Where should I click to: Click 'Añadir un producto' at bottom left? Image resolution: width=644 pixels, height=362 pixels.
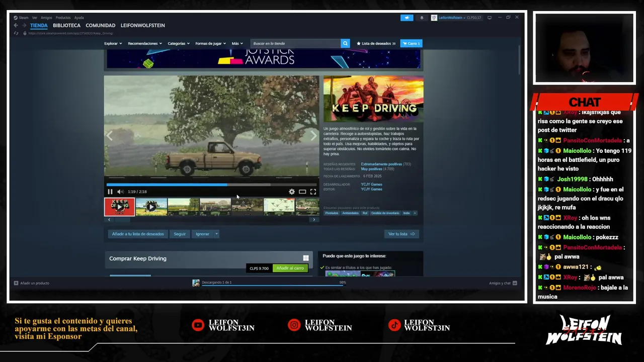tap(32, 283)
